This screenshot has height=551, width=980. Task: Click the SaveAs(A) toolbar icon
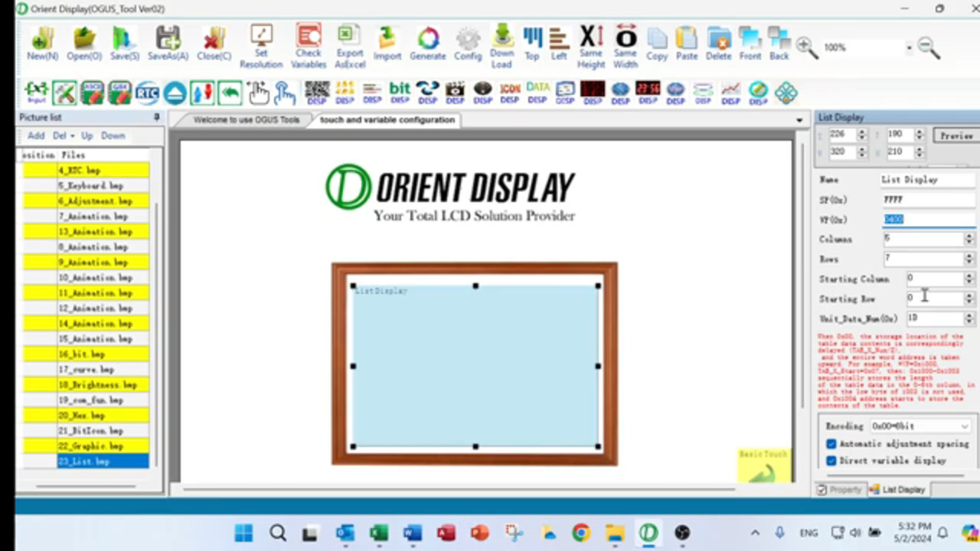(x=168, y=44)
